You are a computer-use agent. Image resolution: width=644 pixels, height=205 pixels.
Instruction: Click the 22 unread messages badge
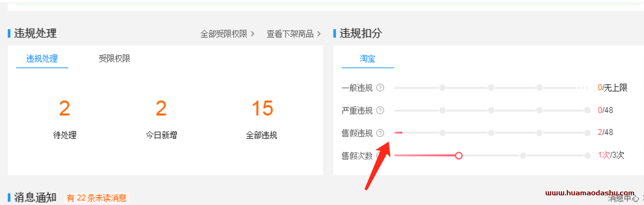pos(97,198)
